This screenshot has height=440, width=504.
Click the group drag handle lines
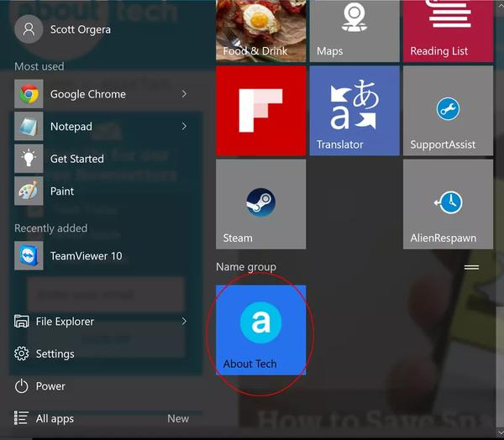point(471,267)
